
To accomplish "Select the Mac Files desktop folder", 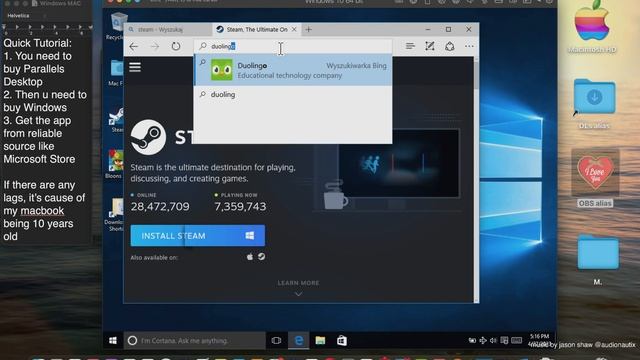I will tap(116, 72).
